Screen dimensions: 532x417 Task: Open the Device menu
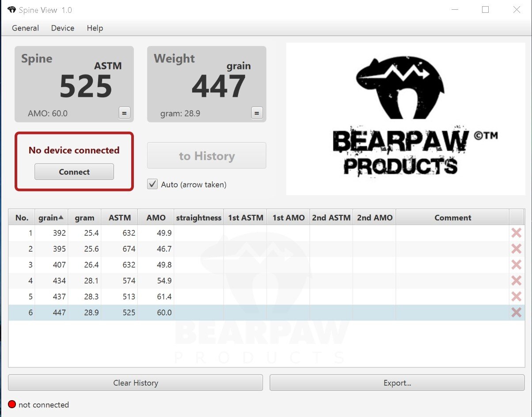coord(63,28)
